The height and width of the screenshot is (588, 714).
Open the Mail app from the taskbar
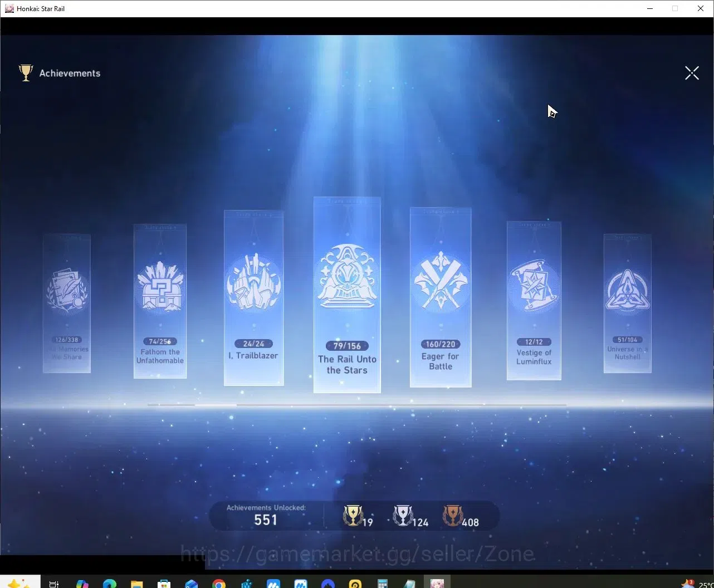coord(191,584)
